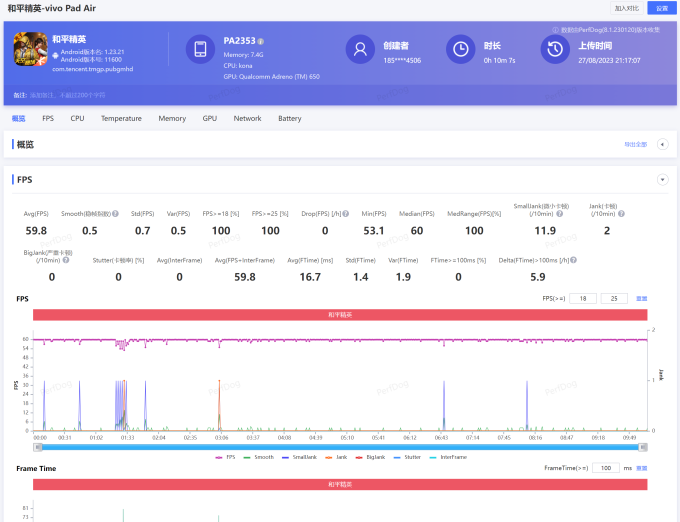Click the Delta(FTime) value 5.9
The height and width of the screenshot is (522, 680).
tap(538, 277)
